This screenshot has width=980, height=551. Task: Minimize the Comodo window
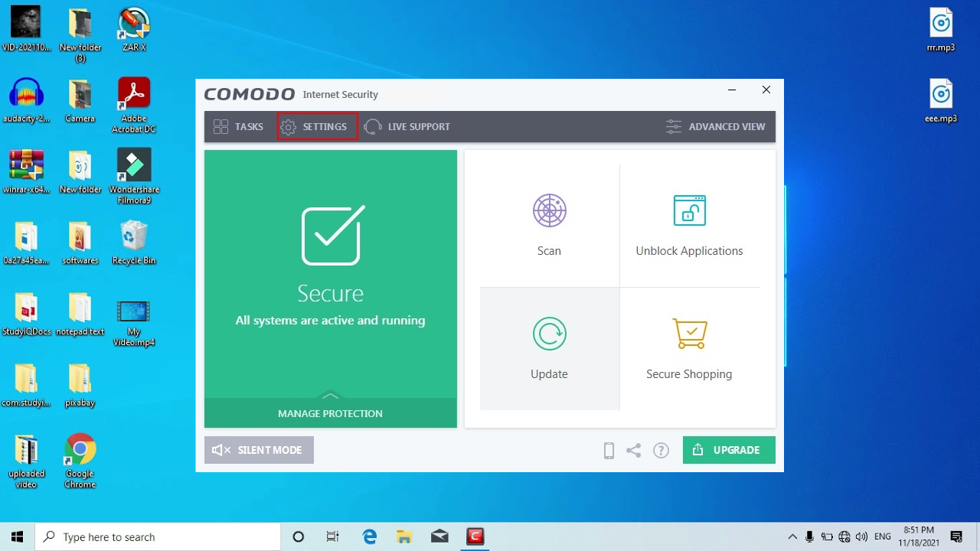(732, 90)
